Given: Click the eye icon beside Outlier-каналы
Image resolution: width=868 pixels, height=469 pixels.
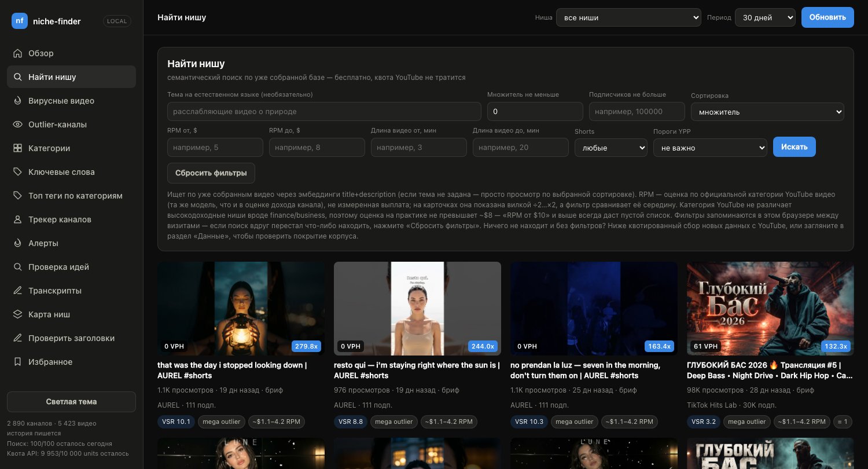Looking at the screenshot, I should click(17, 124).
